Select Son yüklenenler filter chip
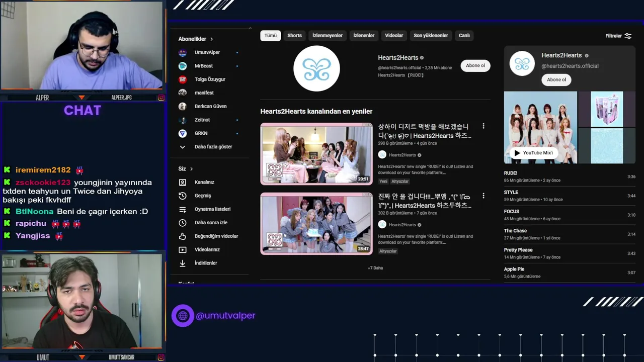The height and width of the screenshot is (362, 644). (431, 36)
